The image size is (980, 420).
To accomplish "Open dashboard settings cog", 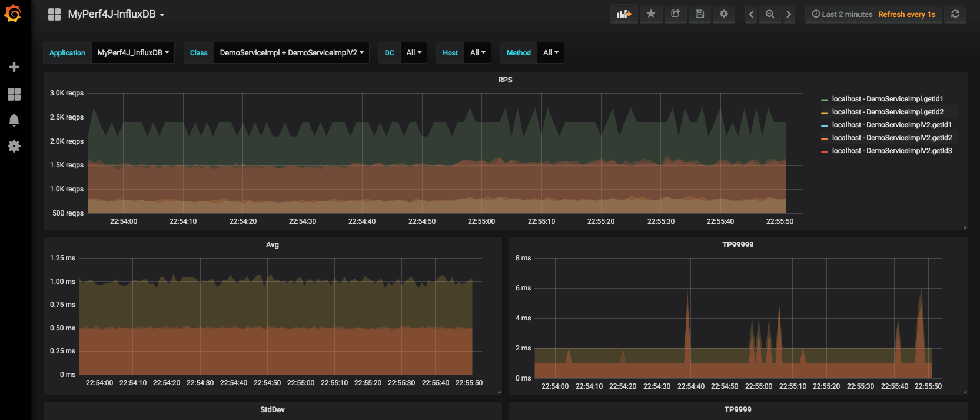I will pyautogui.click(x=724, y=14).
